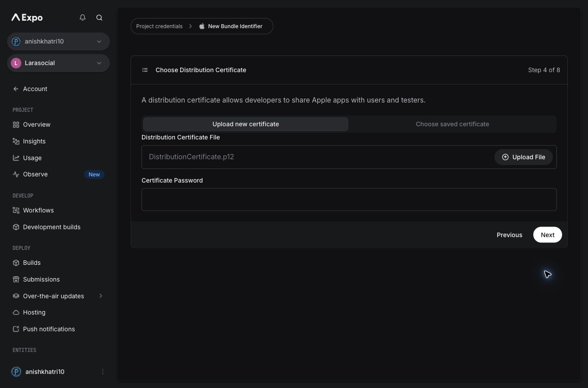Switch to Upload new certificate tab
Viewport: 588px width, 388px height.
pos(246,124)
